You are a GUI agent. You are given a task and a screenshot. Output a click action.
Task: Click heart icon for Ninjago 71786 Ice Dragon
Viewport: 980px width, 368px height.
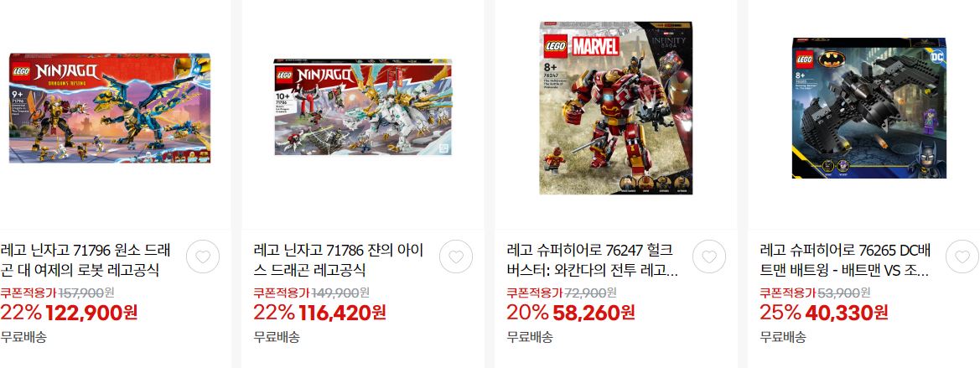coord(456,257)
